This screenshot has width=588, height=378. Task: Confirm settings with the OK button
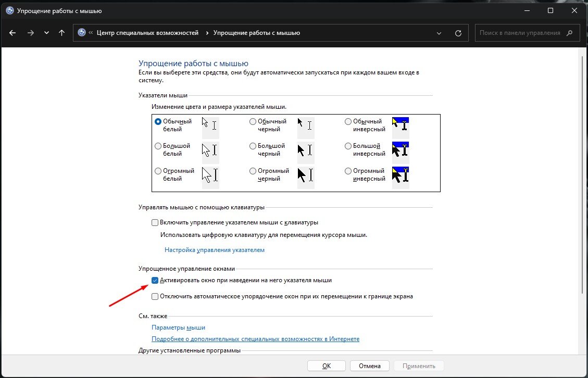(327, 366)
